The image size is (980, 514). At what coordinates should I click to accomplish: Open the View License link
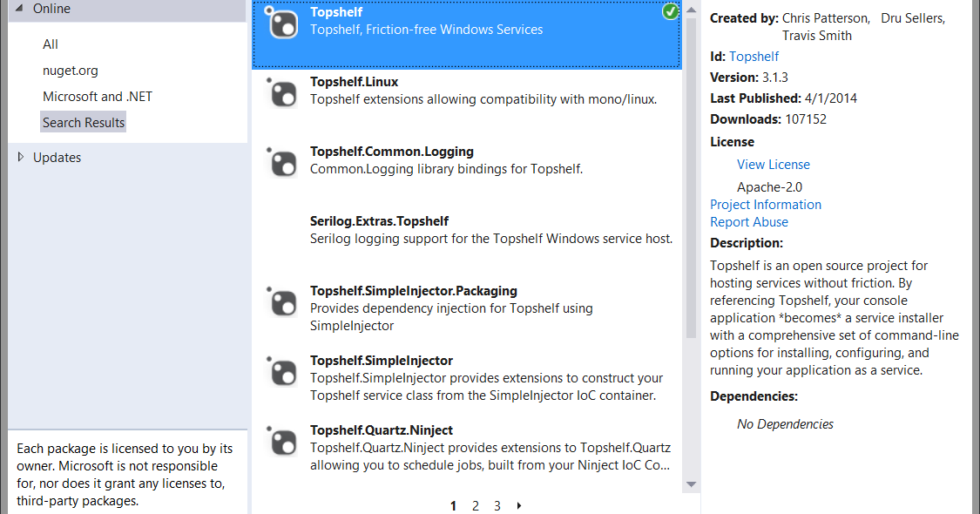(x=774, y=165)
